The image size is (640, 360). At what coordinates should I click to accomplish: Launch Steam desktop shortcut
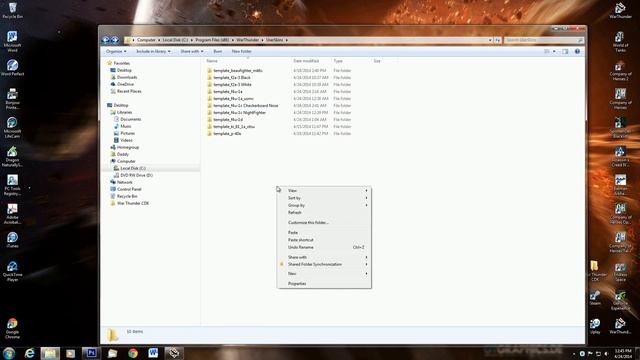(x=595, y=298)
